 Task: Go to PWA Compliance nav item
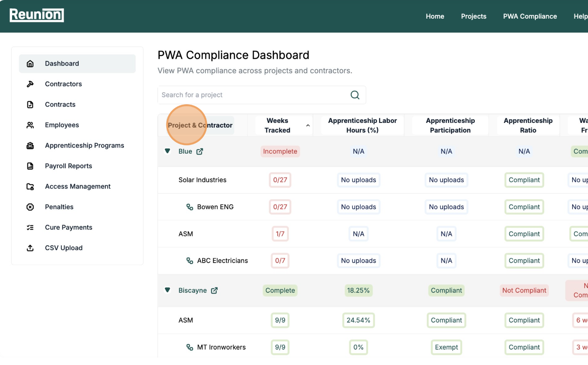pos(530,16)
